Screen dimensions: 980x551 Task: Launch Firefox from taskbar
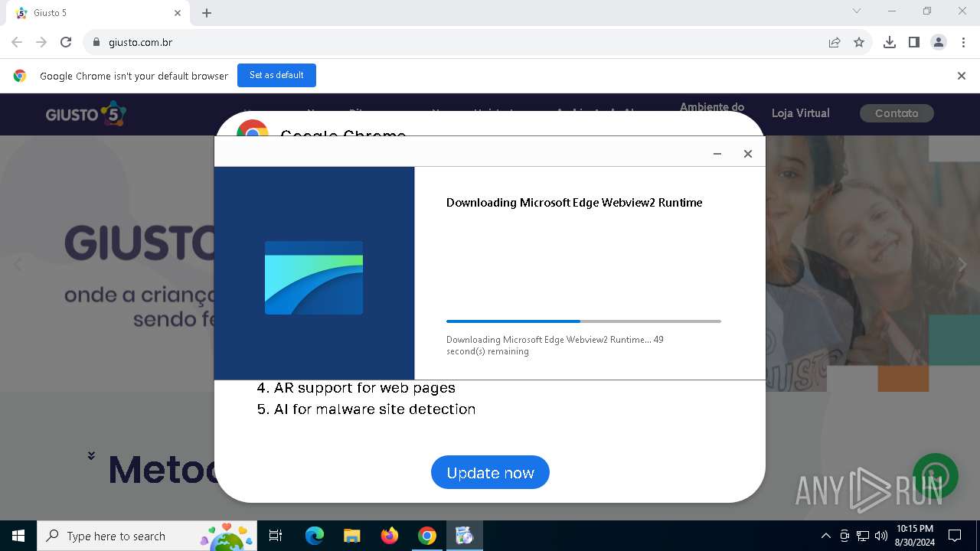[390, 536]
